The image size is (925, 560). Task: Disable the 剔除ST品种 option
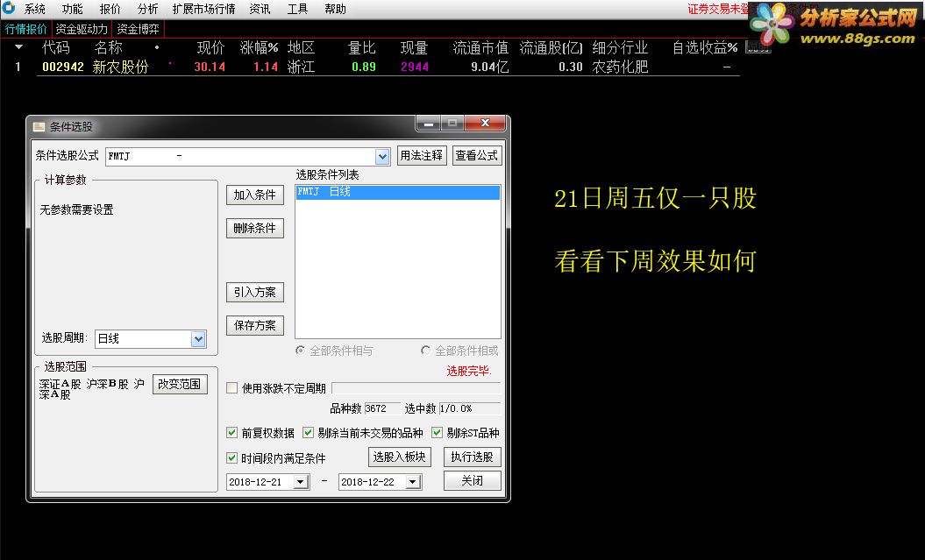(436, 432)
